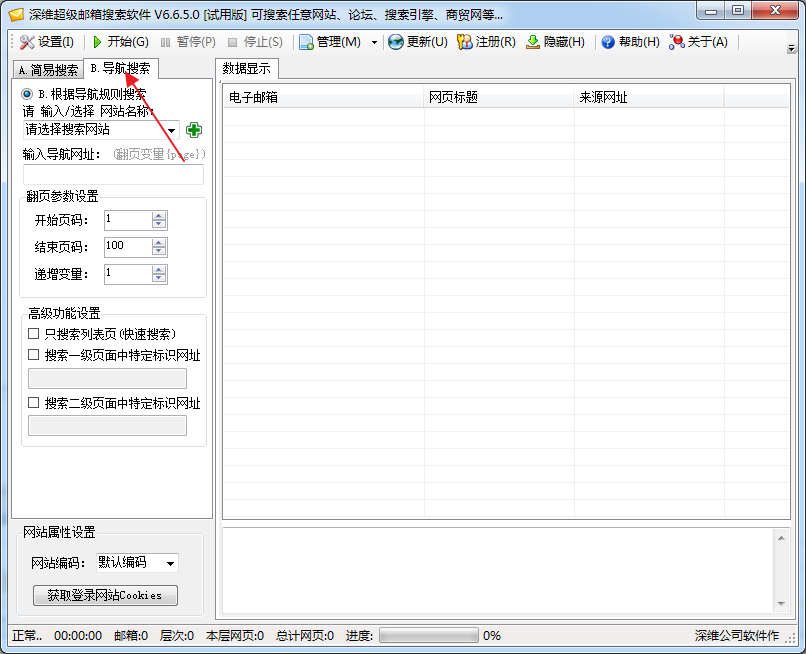Hide the window with 隐藏(H)
The height and width of the screenshot is (654, 806).
click(555, 42)
